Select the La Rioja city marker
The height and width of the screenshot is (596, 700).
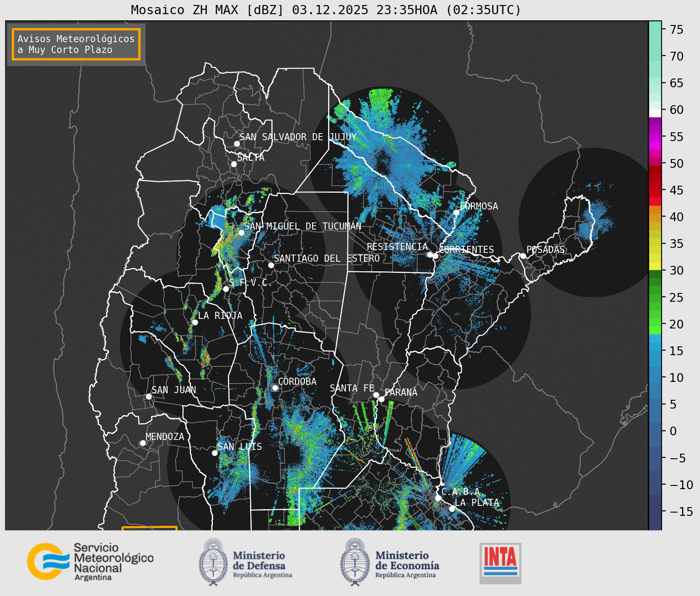click(195, 322)
